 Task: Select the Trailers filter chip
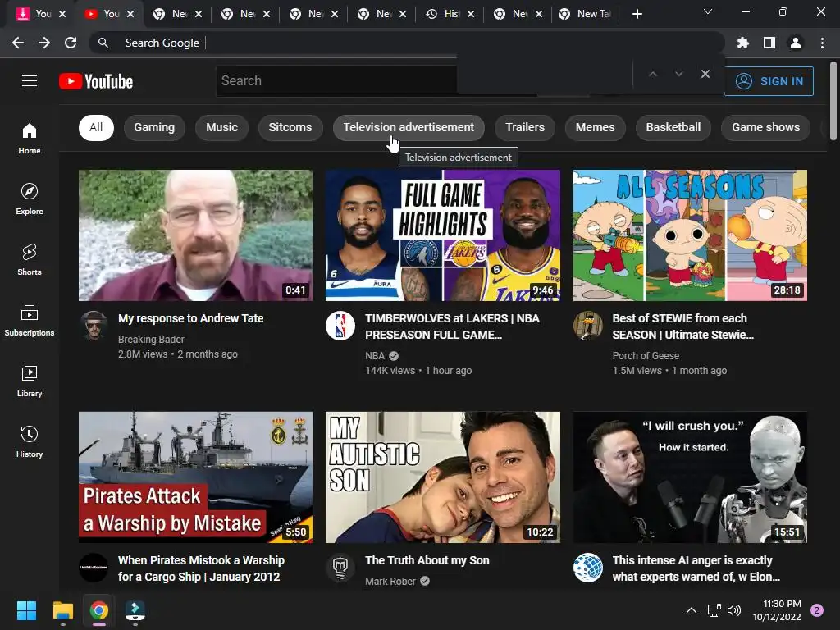[x=525, y=127]
